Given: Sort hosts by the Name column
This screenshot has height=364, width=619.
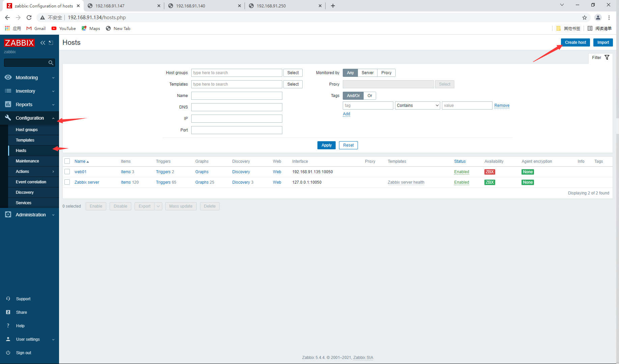Looking at the screenshot, I should pyautogui.click(x=82, y=161).
